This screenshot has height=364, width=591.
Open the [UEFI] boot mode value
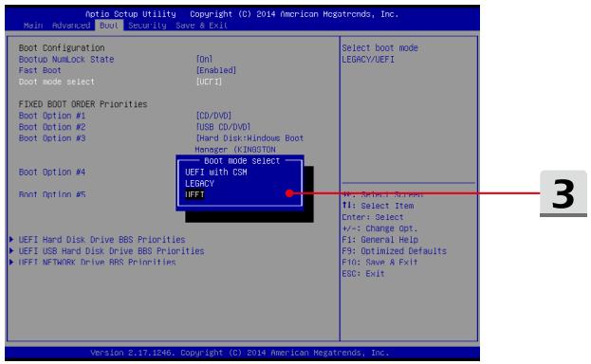tap(209, 82)
